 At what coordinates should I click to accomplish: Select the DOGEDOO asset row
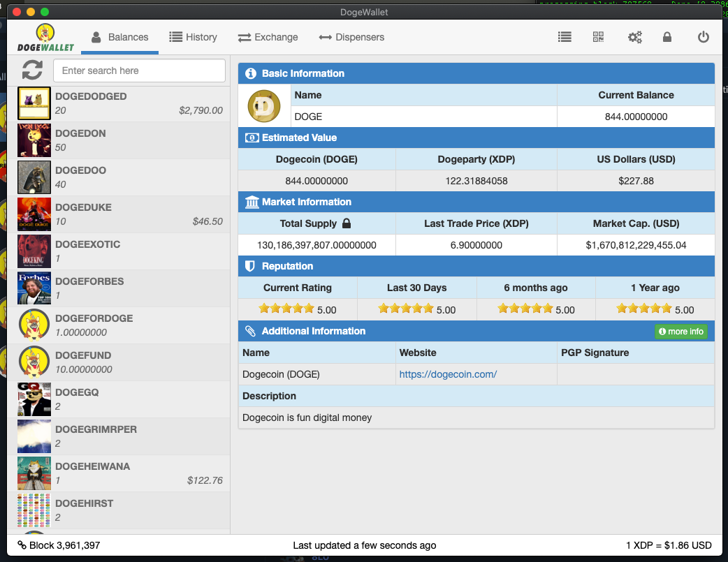click(119, 177)
